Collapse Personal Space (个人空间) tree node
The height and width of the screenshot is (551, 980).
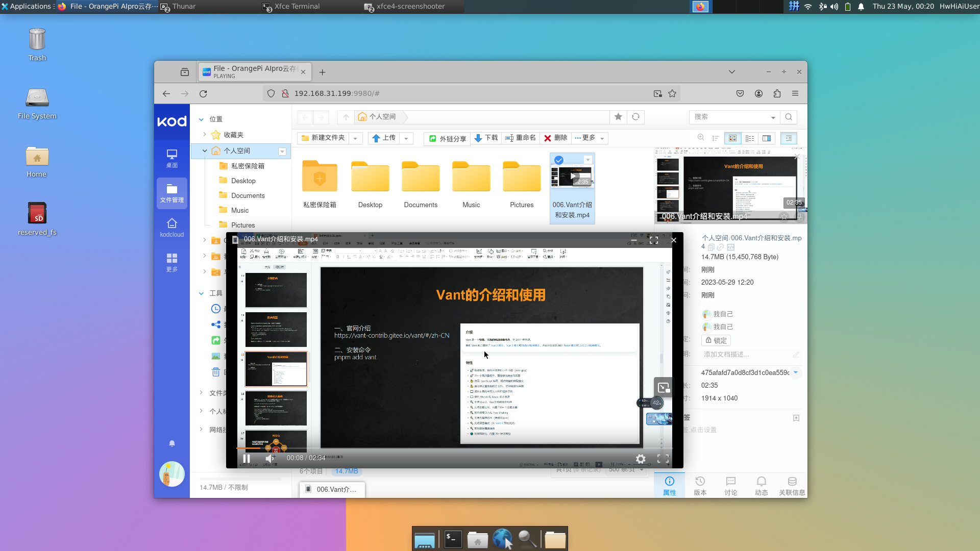point(205,151)
